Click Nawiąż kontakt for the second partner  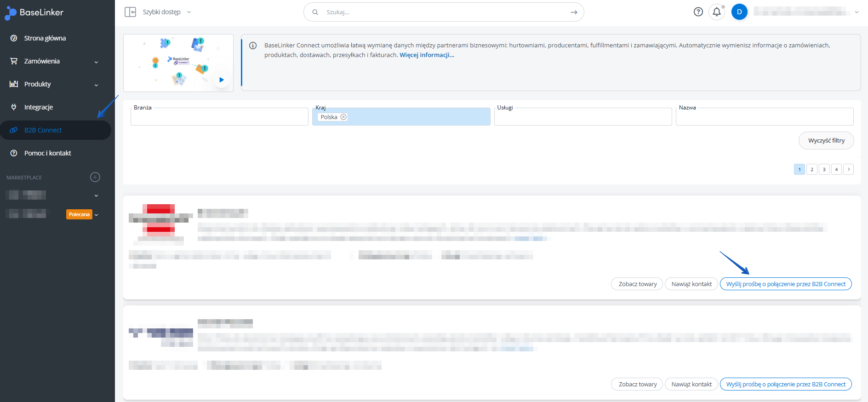[x=691, y=384]
